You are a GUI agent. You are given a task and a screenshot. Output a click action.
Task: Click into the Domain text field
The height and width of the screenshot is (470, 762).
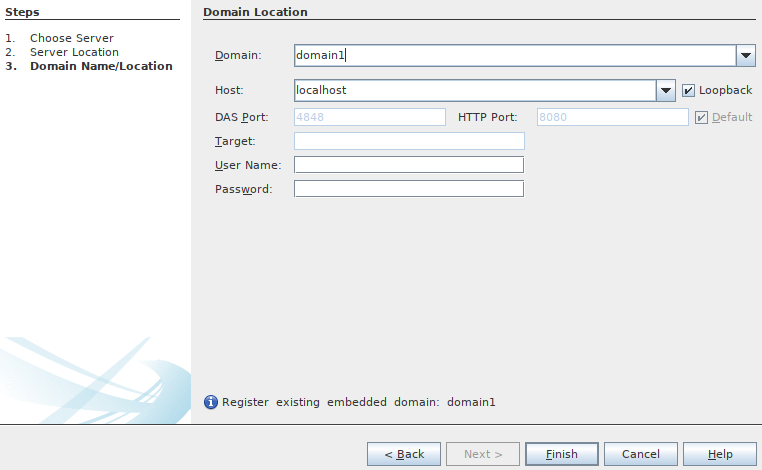point(514,56)
